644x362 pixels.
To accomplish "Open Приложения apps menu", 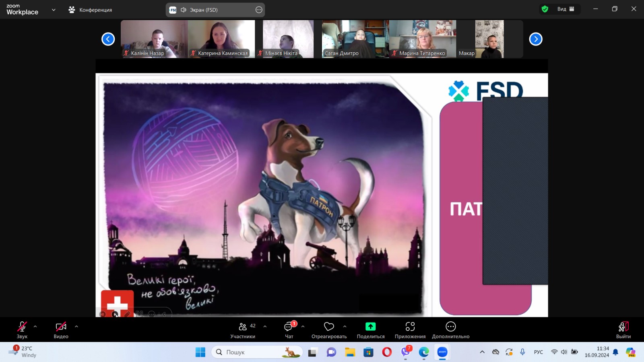I will point(410,330).
